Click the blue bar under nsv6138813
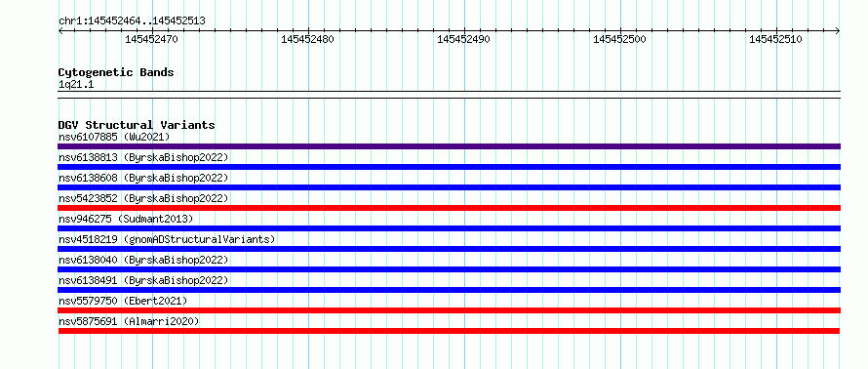The image size is (868, 369). [449, 167]
